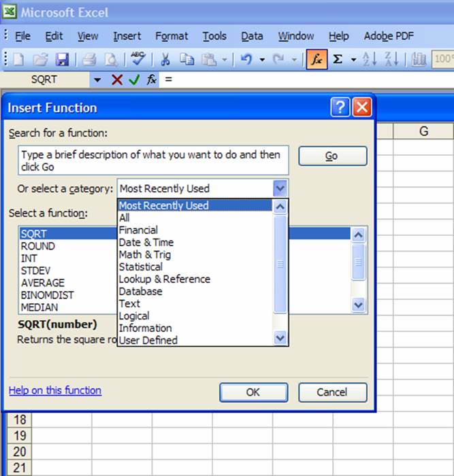Select the Logical category
The image size is (454, 476).
tap(195, 316)
